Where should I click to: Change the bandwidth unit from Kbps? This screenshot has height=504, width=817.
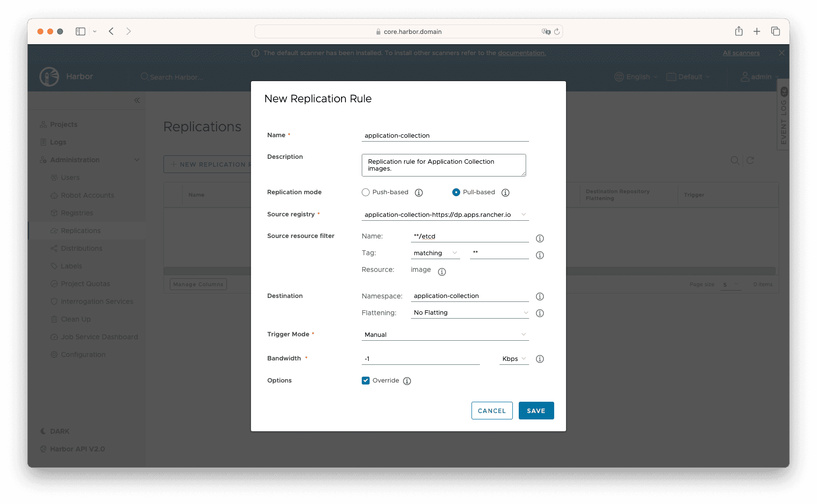tap(513, 359)
